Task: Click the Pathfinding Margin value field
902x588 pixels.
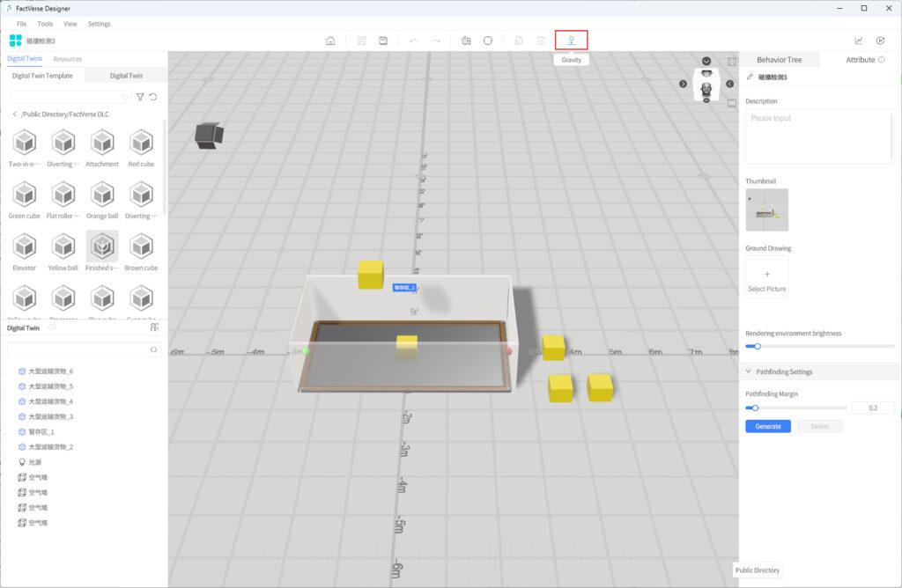Action: [873, 408]
